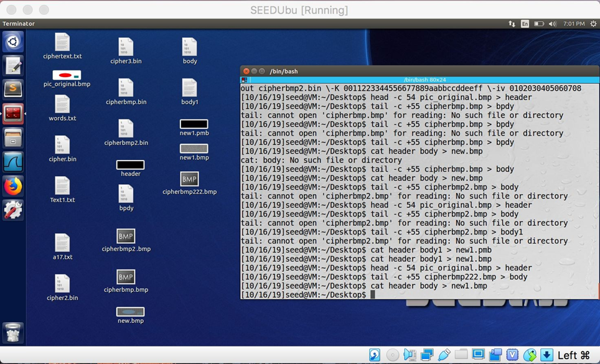
Task: Click the shared folders status icon
Action: (x=461, y=354)
